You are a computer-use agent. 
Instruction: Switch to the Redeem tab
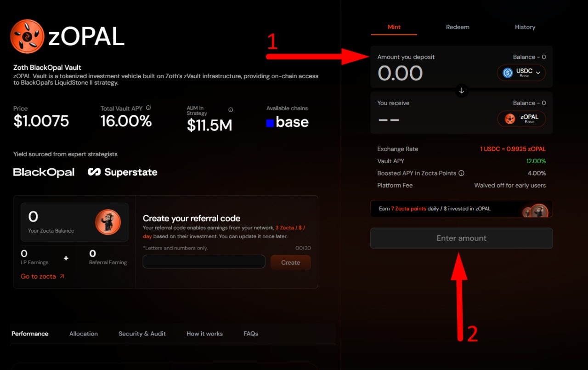(x=458, y=27)
